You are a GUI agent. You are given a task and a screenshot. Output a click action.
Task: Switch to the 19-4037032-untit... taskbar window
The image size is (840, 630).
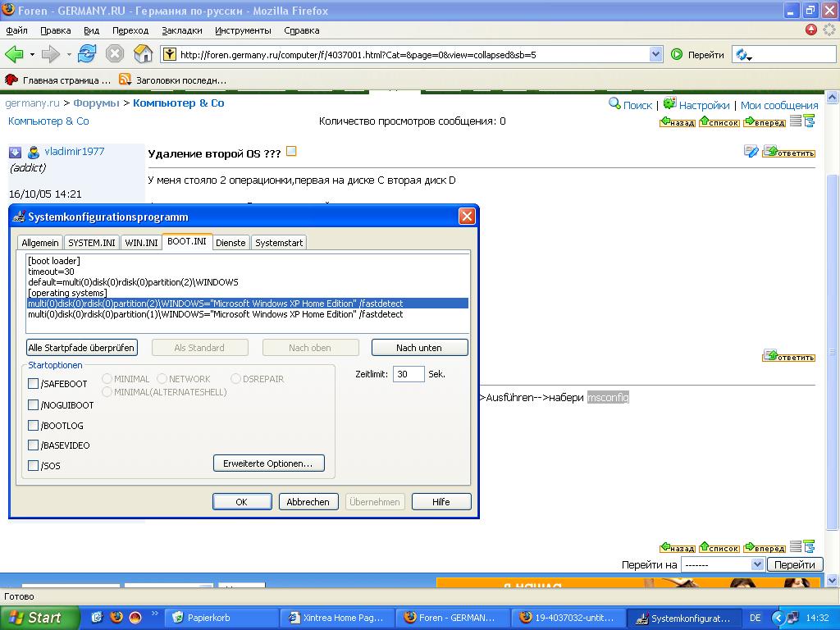[x=568, y=618]
